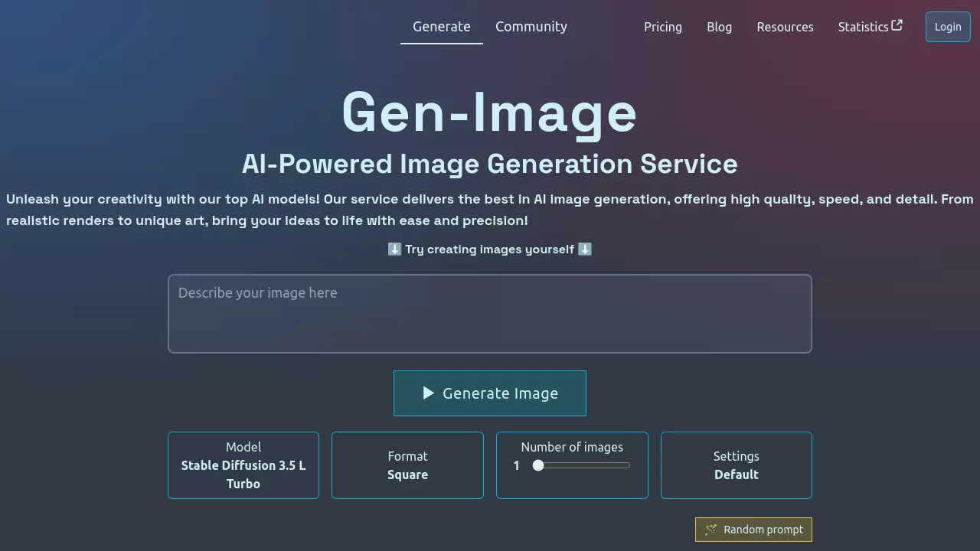Click the Generate Image button

click(490, 393)
